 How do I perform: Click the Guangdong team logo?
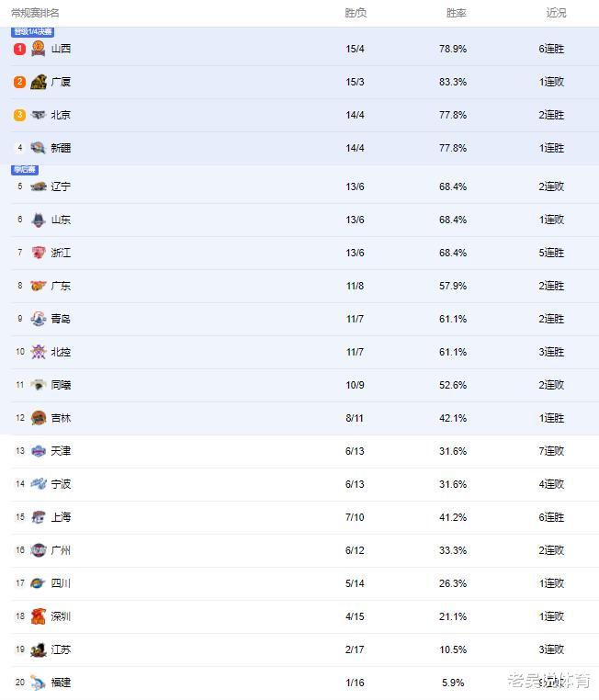39,286
